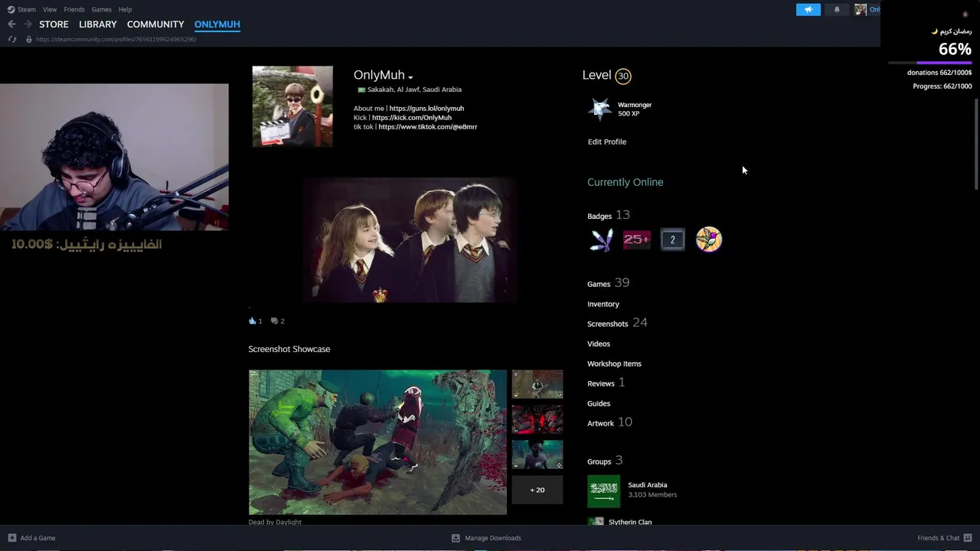
Task: Open the Harry Potter trio artwork image
Action: pos(410,240)
